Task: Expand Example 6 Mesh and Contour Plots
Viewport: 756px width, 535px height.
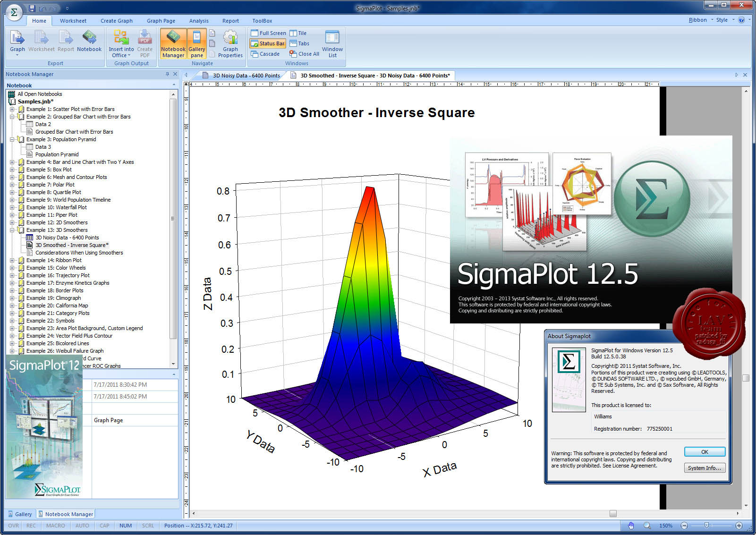Action: click(x=12, y=177)
